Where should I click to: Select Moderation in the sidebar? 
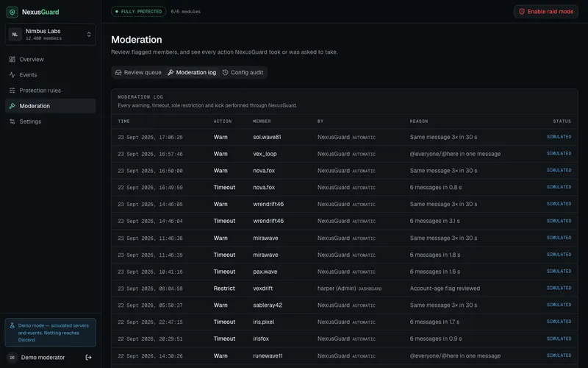50,106
